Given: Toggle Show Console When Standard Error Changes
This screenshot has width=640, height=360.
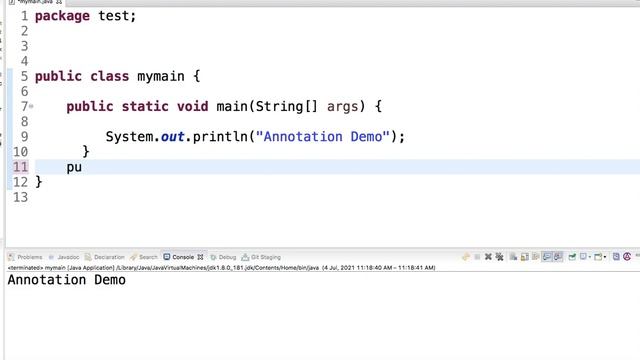Looking at the screenshot, I should (558, 257).
